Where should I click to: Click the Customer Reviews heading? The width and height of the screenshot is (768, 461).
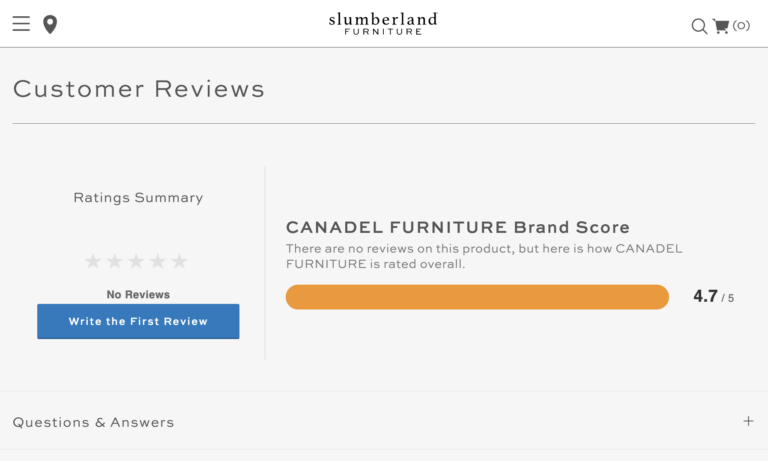coord(139,89)
